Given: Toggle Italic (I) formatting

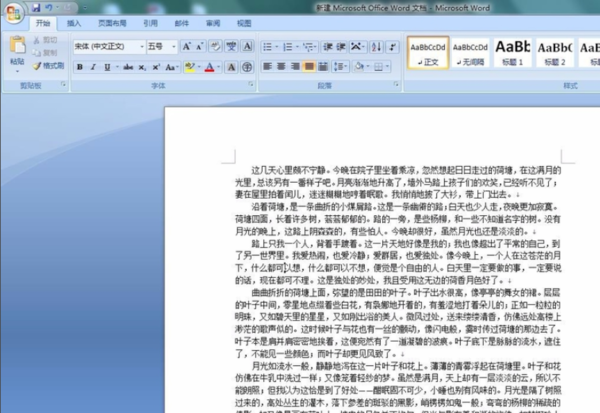Looking at the screenshot, I should 93,67.
